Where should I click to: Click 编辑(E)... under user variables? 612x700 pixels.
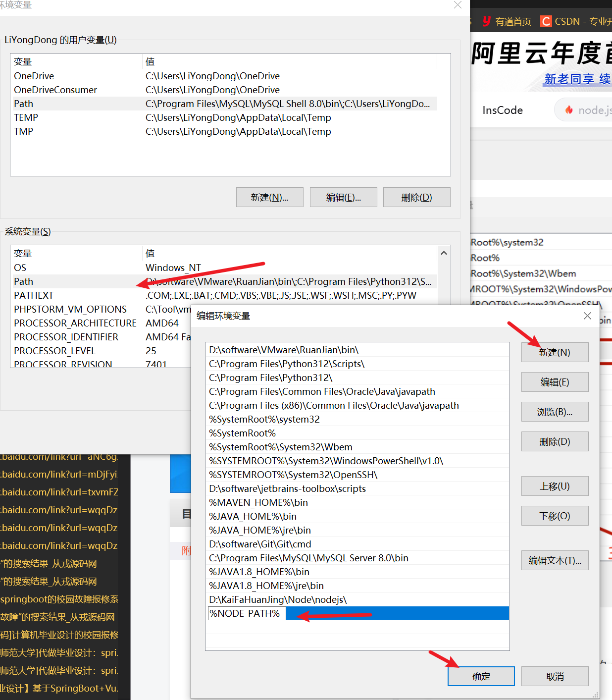pyautogui.click(x=343, y=197)
